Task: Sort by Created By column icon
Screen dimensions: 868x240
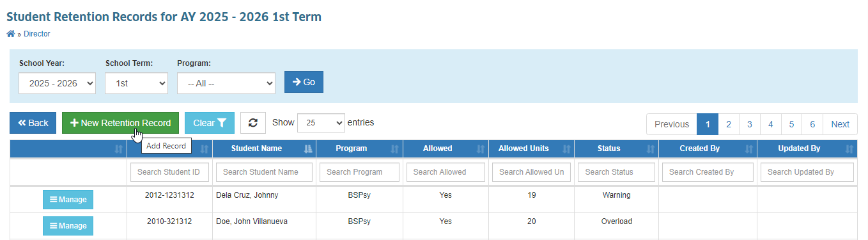Action: click(x=748, y=148)
